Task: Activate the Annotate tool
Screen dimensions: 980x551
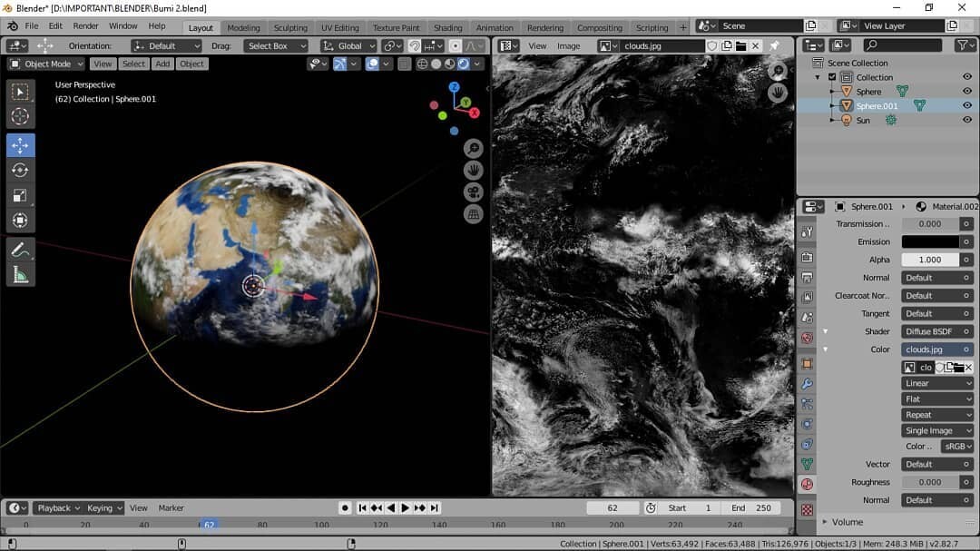Action: coord(20,248)
